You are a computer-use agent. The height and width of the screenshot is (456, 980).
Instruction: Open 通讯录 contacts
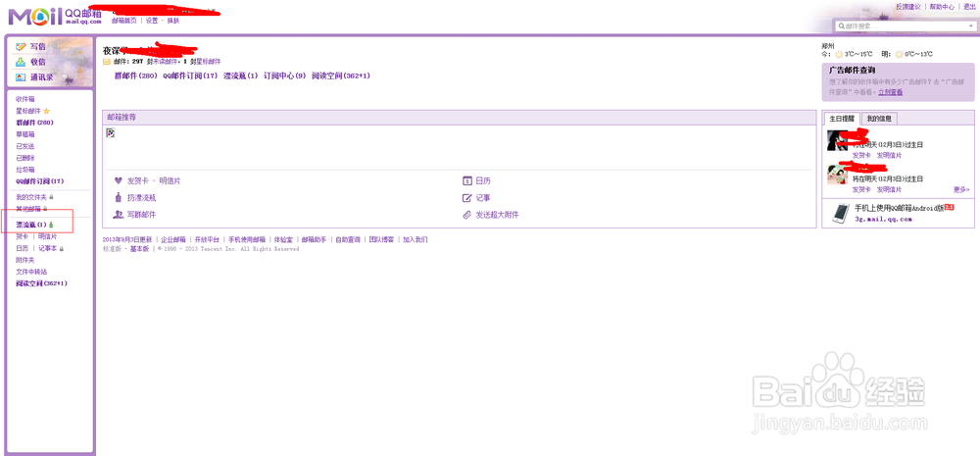[x=41, y=77]
